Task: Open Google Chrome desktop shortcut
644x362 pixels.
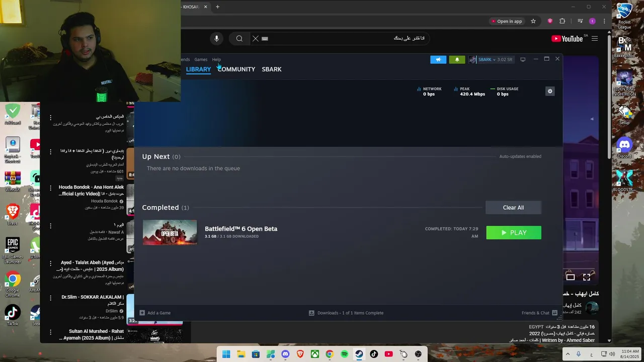Action: tap(13, 285)
